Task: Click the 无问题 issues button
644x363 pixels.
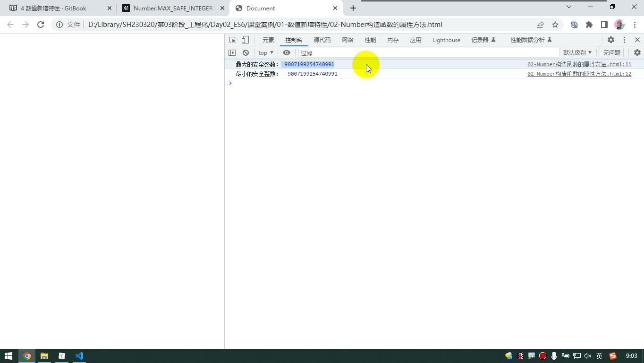Action: coord(611,53)
